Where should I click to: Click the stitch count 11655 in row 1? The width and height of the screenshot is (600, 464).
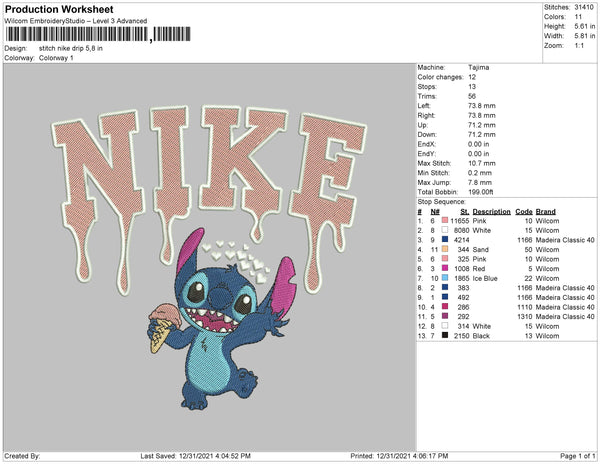click(460, 221)
